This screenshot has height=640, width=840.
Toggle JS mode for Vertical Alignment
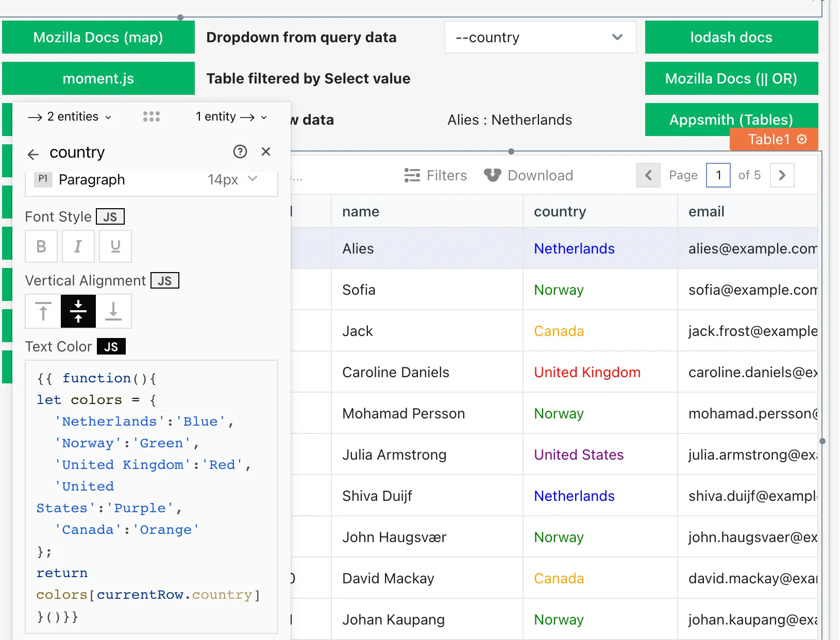(x=165, y=281)
